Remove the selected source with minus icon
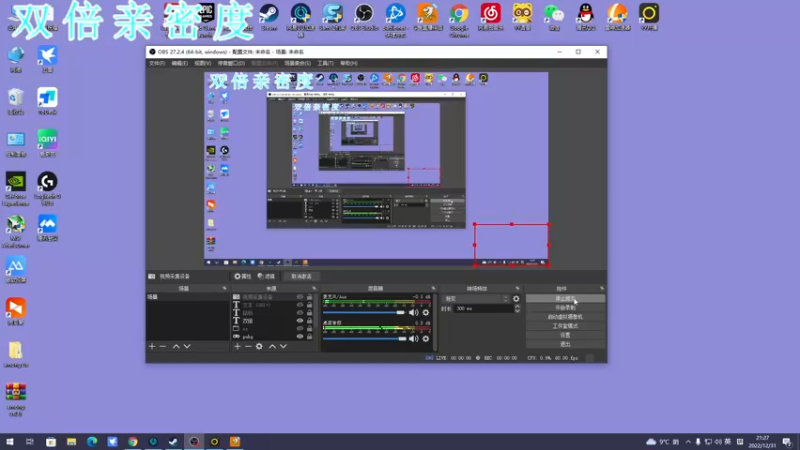 pyautogui.click(x=248, y=346)
